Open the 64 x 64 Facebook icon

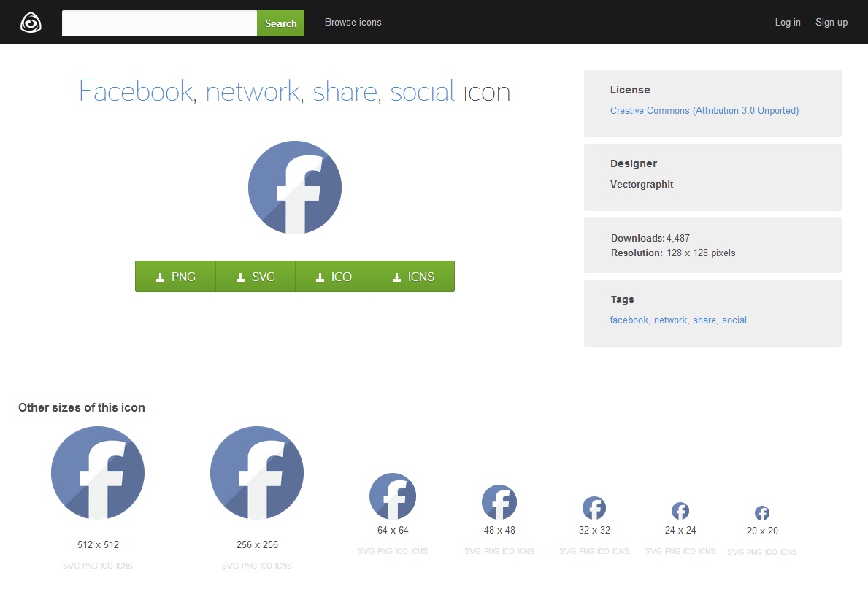click(x=393, y=496)
